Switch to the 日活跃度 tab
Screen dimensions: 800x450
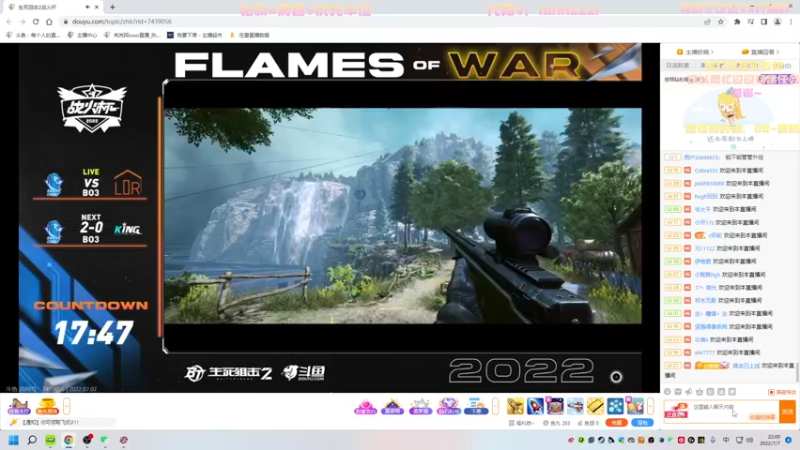678,65
